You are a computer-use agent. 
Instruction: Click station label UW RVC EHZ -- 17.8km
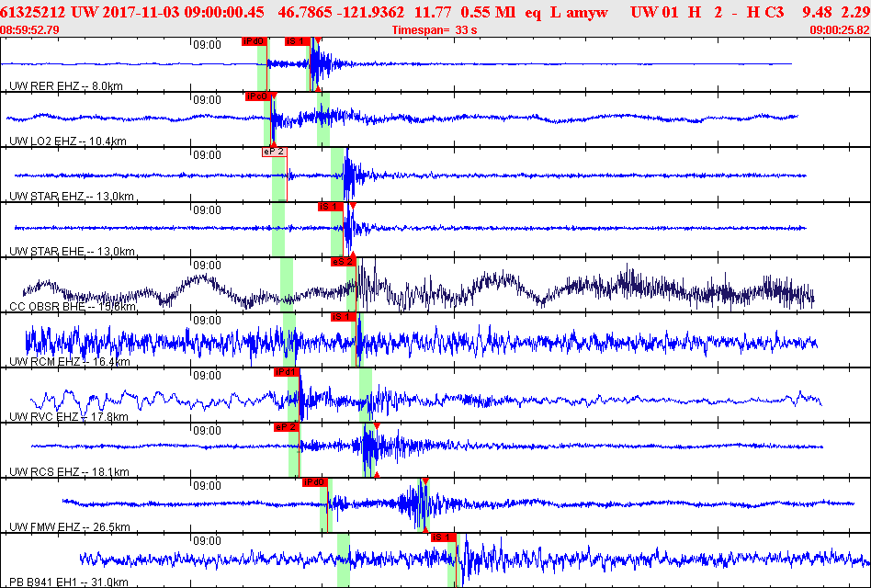(x=69, y=417)
